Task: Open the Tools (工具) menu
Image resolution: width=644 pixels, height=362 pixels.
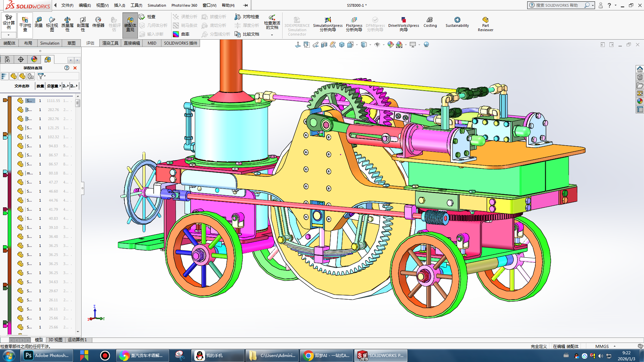Action: 136,5
